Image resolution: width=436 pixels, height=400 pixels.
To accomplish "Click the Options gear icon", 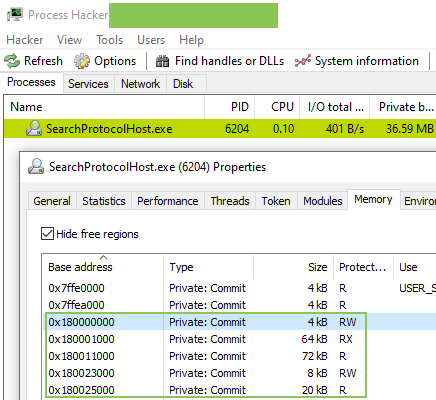I will click(82, 61).
